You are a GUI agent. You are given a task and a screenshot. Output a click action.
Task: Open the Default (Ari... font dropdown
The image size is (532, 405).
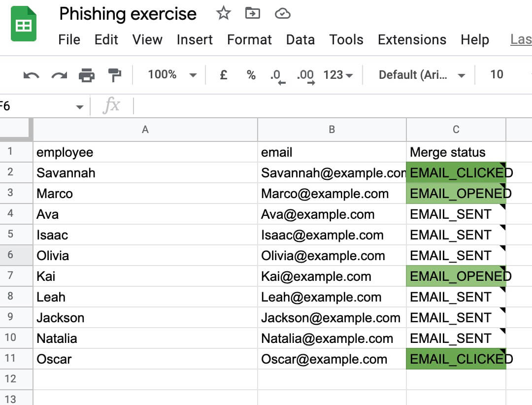(422, 75)
